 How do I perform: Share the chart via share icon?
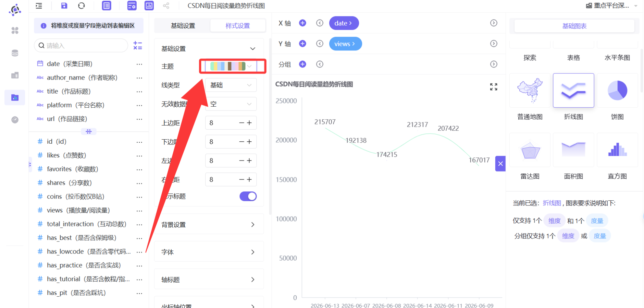(166, 6)
